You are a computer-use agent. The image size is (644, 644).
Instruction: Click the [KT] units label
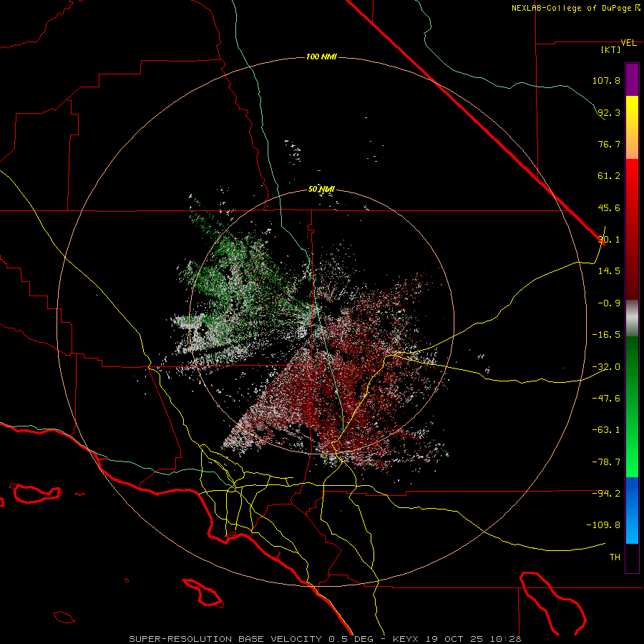pos(611,50)
